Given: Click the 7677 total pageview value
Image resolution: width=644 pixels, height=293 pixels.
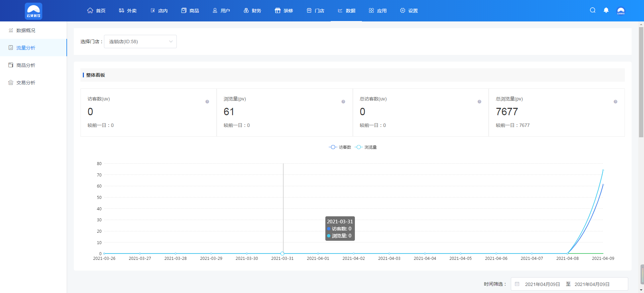Looking at the screenshot, I should [x=507, y=112].
